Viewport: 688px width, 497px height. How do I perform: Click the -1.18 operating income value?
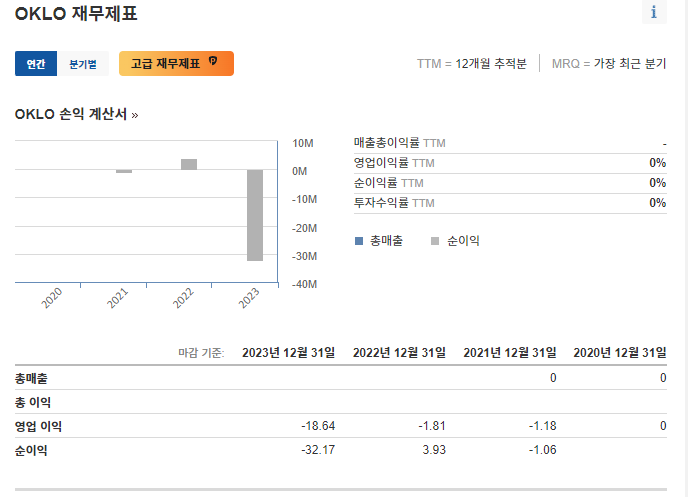542,426
